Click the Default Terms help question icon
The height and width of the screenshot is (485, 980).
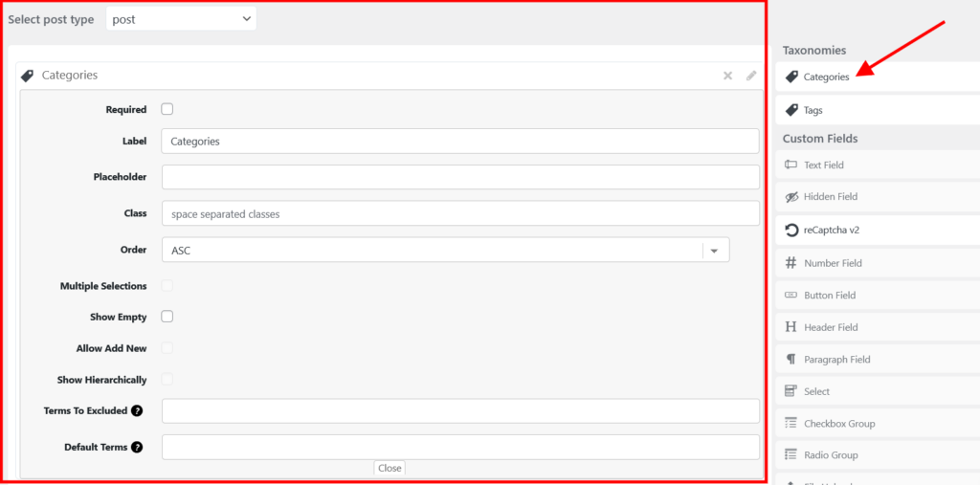click(x=137, y=447)
